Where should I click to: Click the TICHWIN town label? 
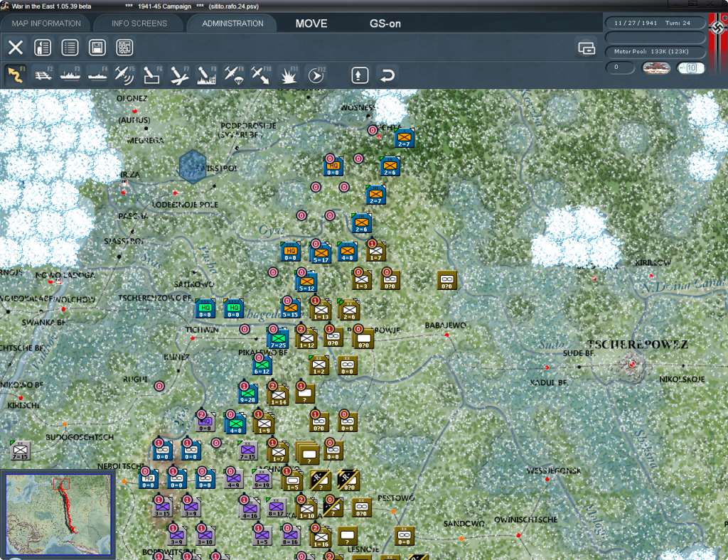point(202,330)
